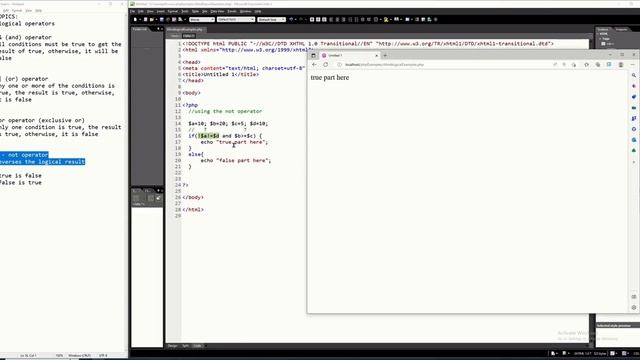
Task: Open the Default Size combo box
Action: pyautogui.click(x=271, y=20)
